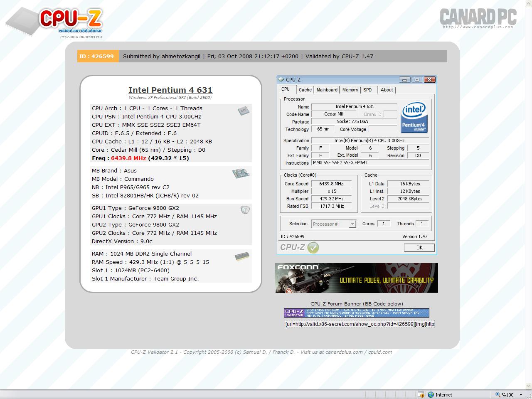Click the 'Validated by CPU-Z 1.47' text
The height and width of the screenshot is (399, 532).
(x=339, y=56)
